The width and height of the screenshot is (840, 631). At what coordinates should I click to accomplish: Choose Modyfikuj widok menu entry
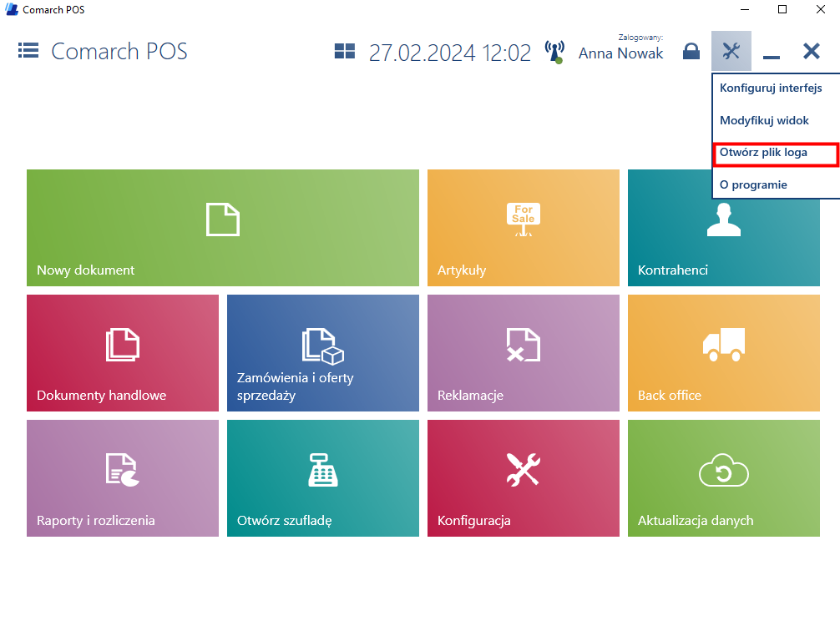[x=764, y=120]
